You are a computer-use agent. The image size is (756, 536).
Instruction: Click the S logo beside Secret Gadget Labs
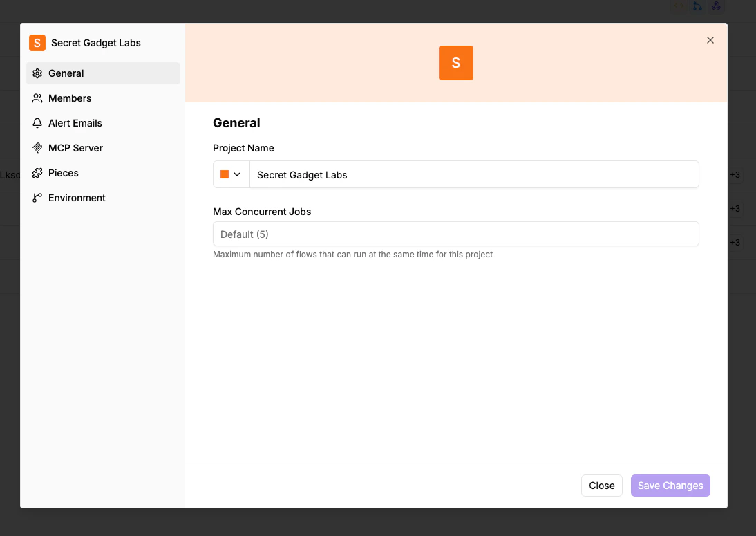tap(37, 42)
